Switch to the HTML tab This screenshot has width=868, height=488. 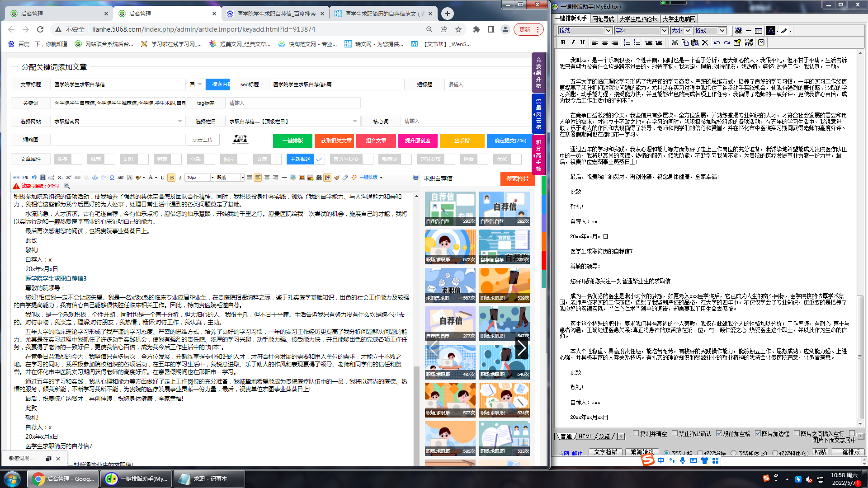pyautogui.click(x=585, y=436)
